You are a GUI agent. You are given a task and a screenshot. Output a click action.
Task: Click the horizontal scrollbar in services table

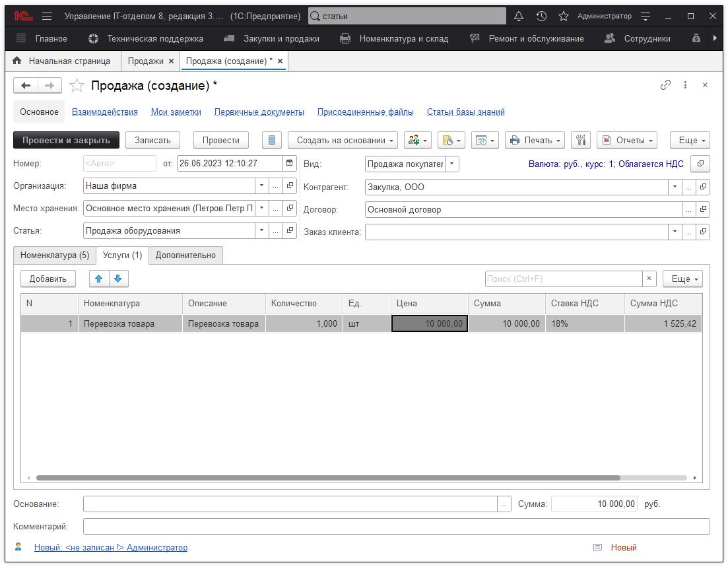(328, 478)
